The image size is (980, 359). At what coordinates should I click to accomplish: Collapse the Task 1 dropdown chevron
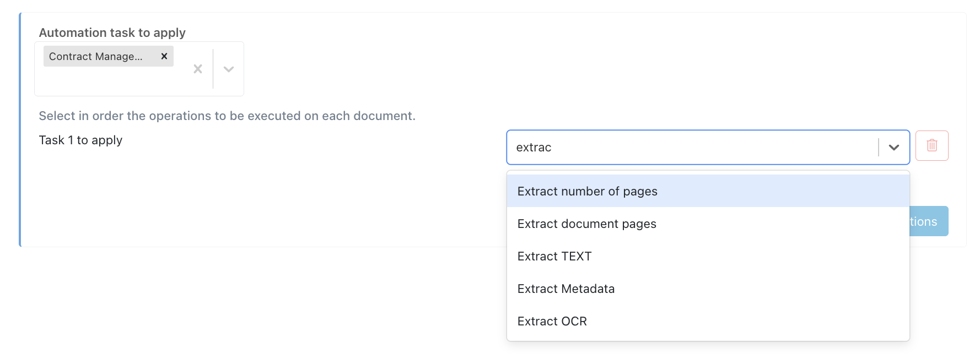pos(893,148)
